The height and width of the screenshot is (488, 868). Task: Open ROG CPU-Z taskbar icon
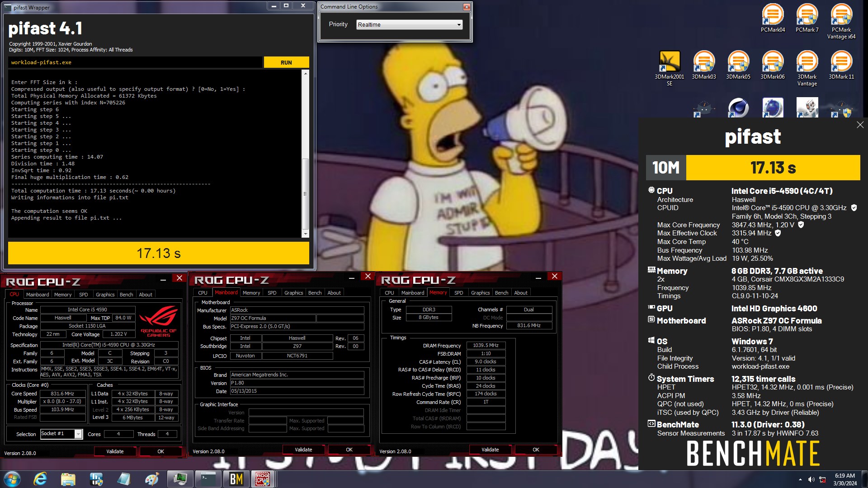pyautogui.click(x=263, y=479)
